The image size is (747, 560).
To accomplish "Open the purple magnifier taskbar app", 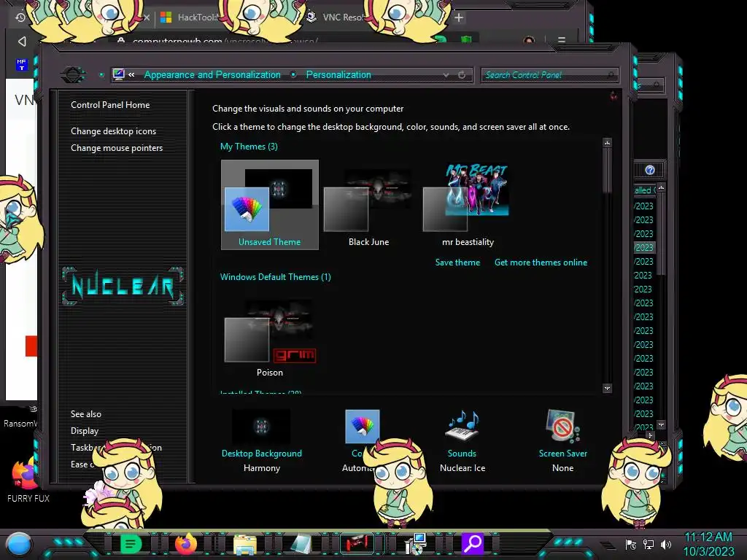I will coord(472,543).
